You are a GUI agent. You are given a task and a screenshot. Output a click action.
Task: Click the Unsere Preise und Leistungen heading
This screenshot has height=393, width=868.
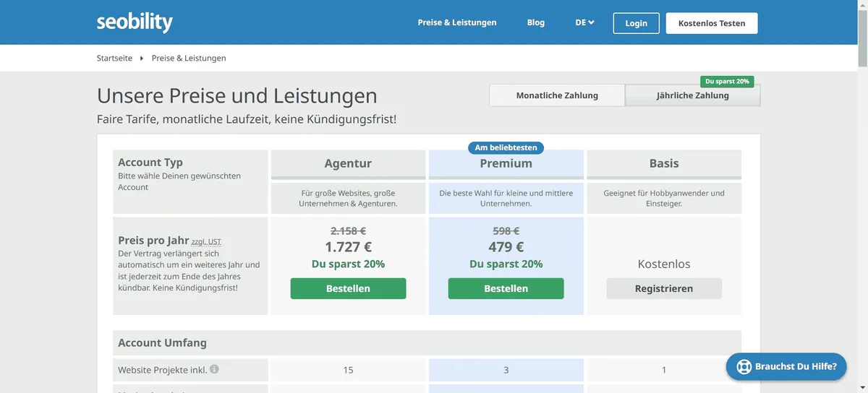(x=237, y=95)
